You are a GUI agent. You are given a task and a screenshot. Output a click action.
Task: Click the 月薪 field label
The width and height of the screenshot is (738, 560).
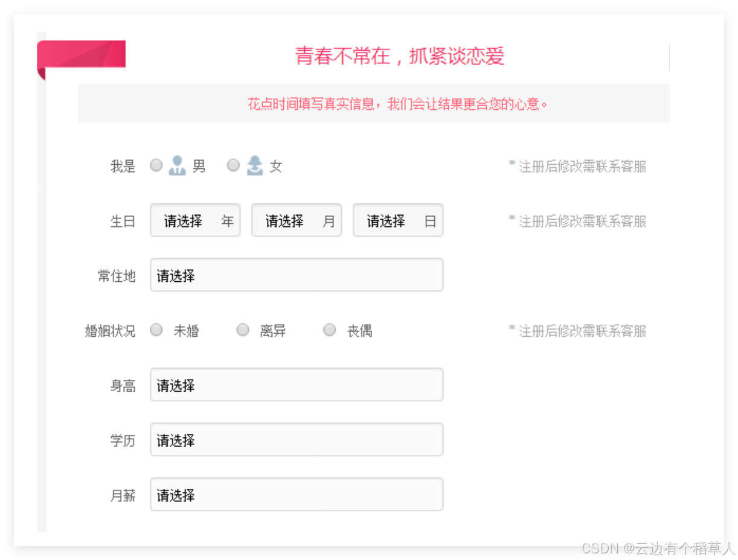(123, 495)
